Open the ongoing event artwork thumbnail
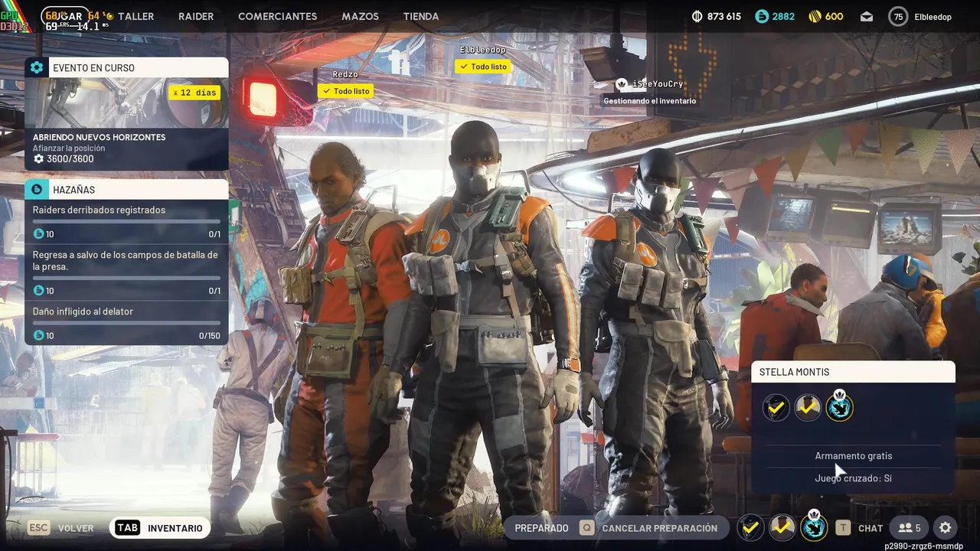The image size is (980, 551). tap(126, 103)
